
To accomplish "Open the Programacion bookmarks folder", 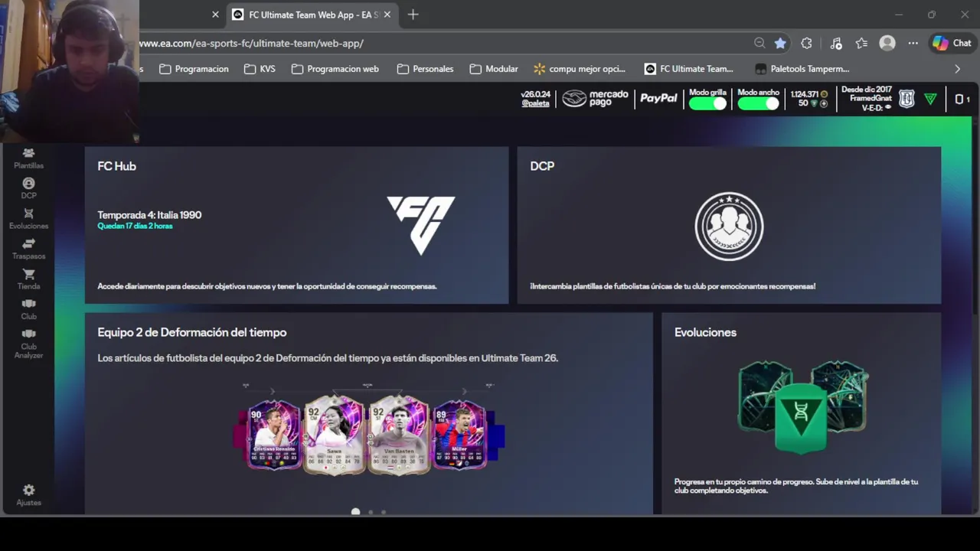I will 194,69.
